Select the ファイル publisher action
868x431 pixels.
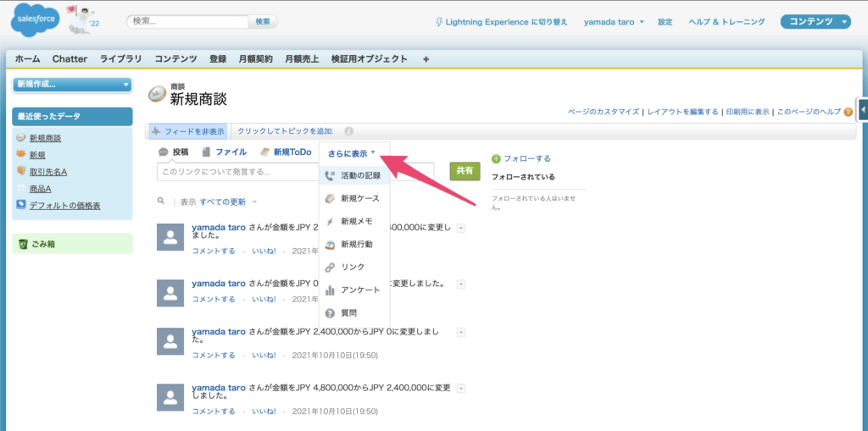225,152
